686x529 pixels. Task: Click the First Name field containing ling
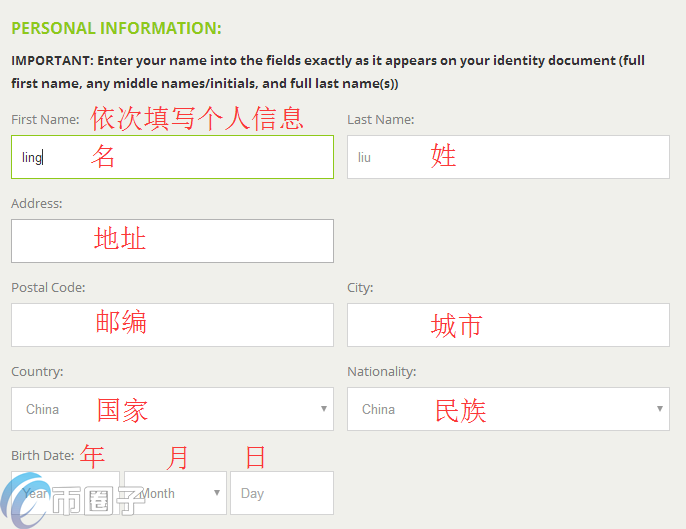[172, 157]
